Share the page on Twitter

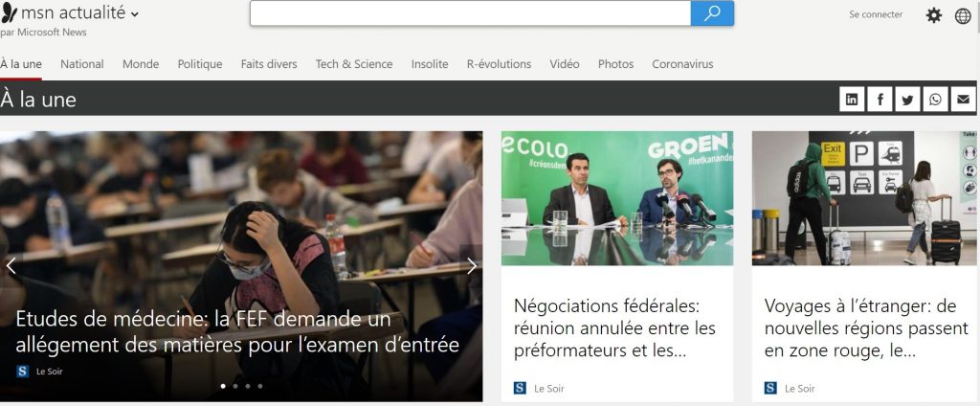pos(907,100)
